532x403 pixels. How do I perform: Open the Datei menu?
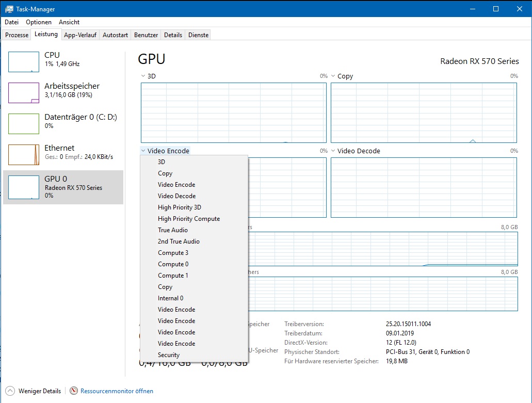tap(11, 22)
